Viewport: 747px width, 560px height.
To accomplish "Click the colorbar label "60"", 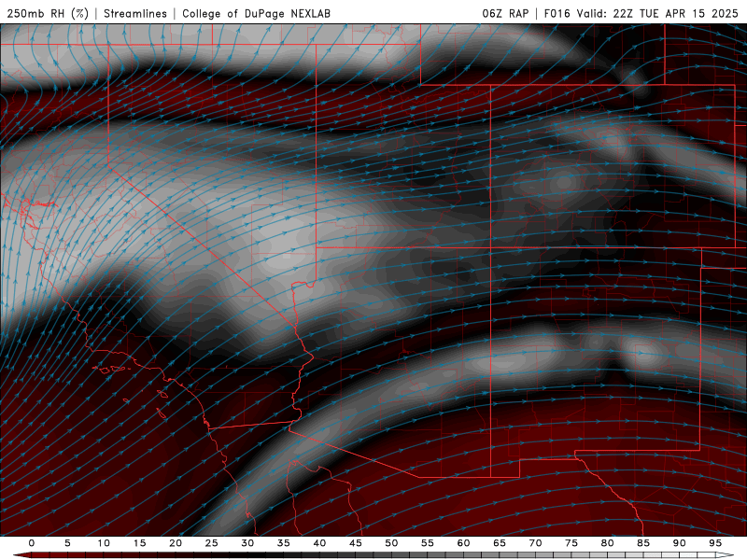I will click(463, 543).
